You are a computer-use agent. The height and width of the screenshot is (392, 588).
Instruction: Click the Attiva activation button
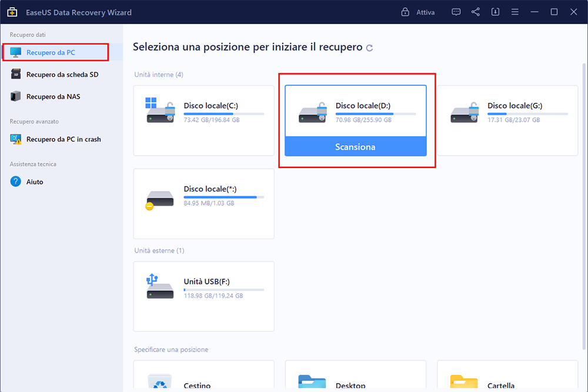[x=419, y=12]
